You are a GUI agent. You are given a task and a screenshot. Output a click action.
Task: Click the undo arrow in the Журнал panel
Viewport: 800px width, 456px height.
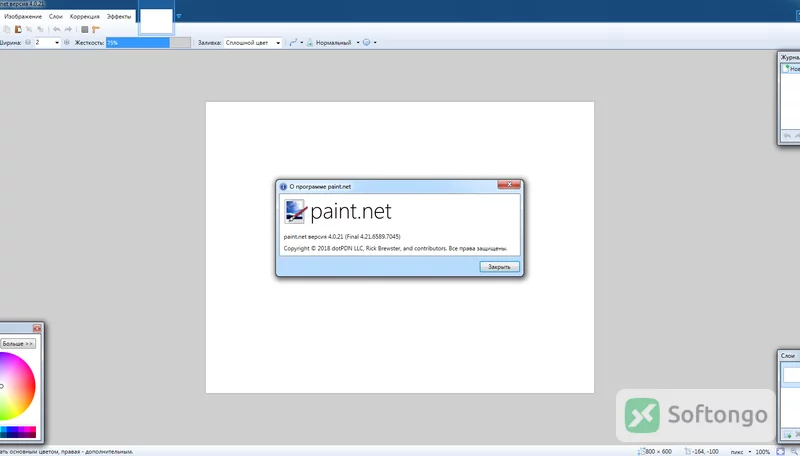[x=787, y=136]
